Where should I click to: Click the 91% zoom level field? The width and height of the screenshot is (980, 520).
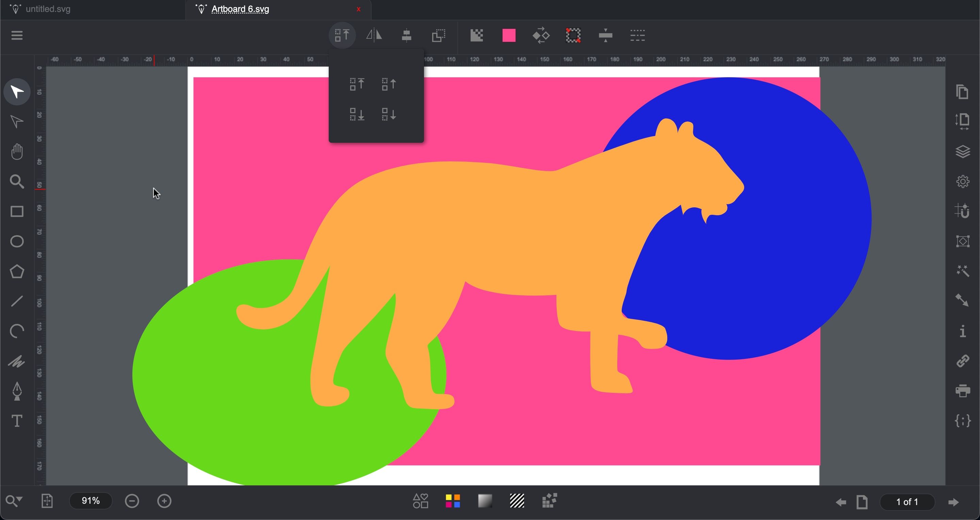(91, 501)
